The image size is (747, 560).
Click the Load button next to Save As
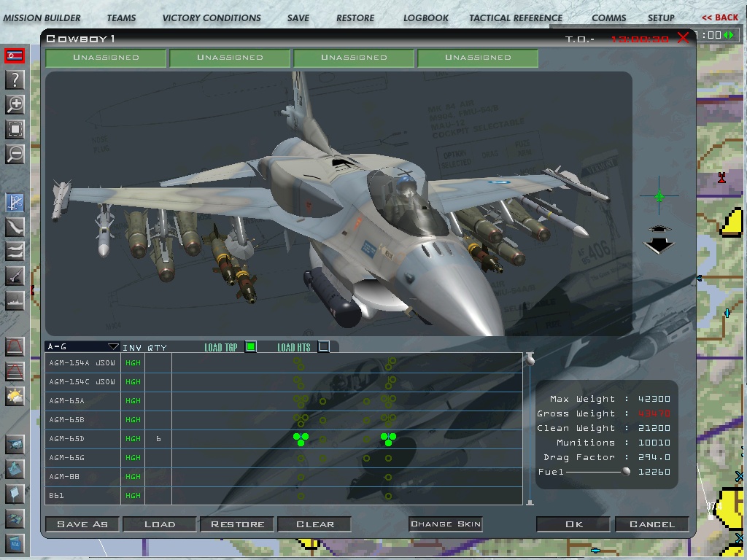(160, 524)
